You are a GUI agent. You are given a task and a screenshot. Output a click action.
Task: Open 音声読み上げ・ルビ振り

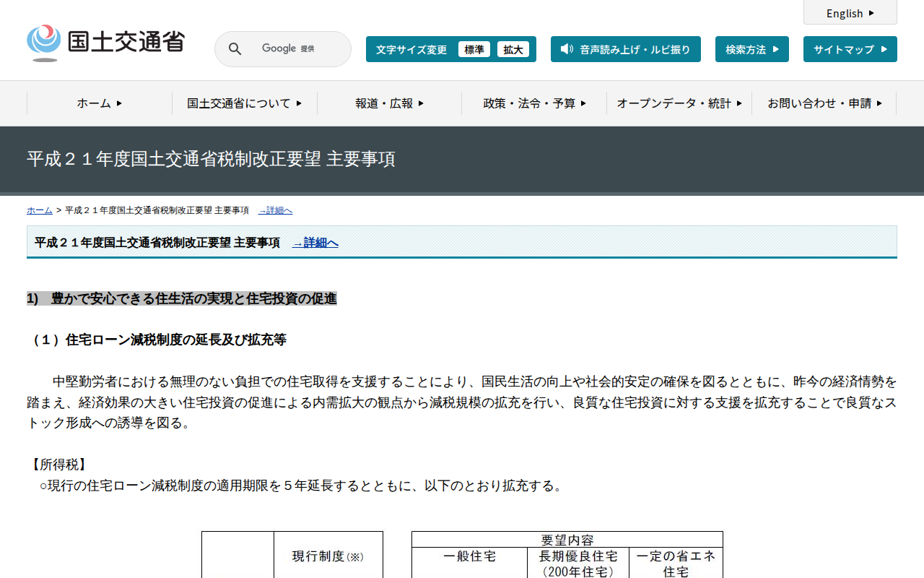tap(626, 49)
